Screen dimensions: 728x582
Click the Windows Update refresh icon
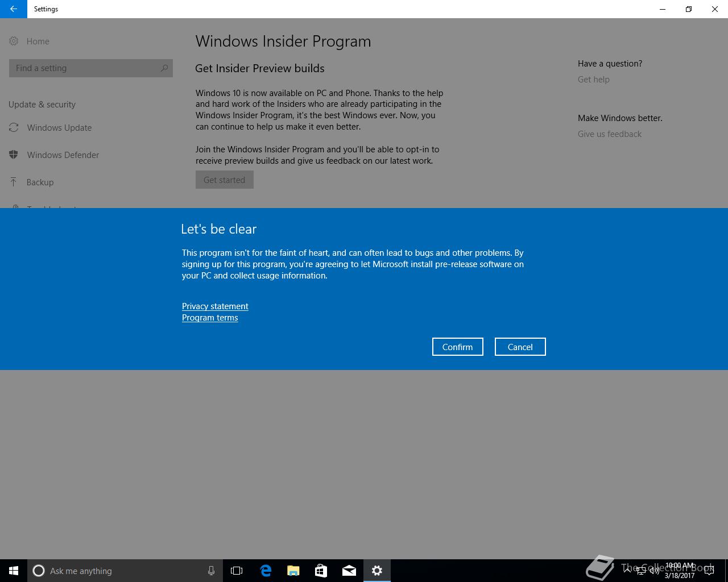coord(14,127)
